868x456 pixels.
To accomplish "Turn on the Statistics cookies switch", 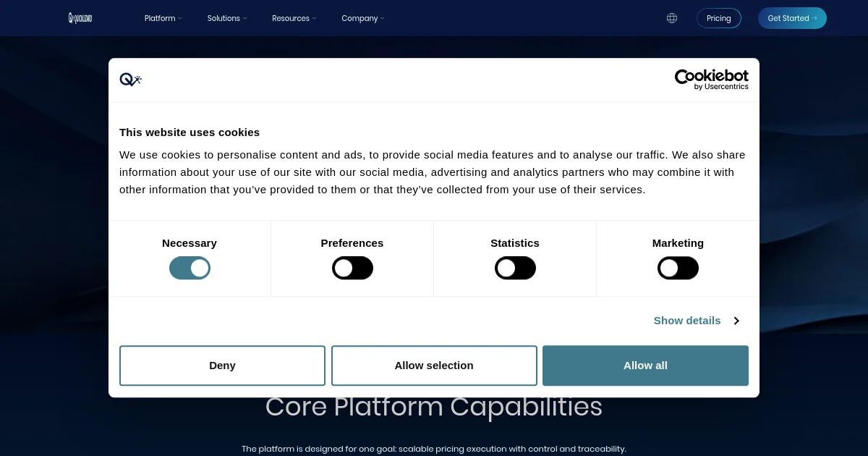I will coord(515,269).
